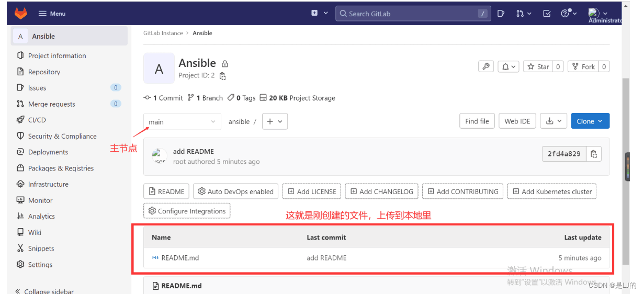Open the Fork count 0

point(604,66)
